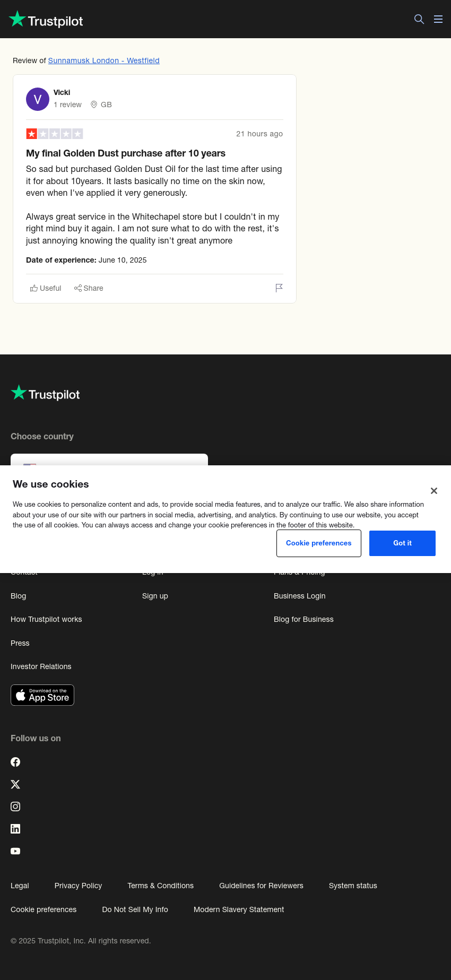Accept cookies with Got it

[x=402, y=543]
